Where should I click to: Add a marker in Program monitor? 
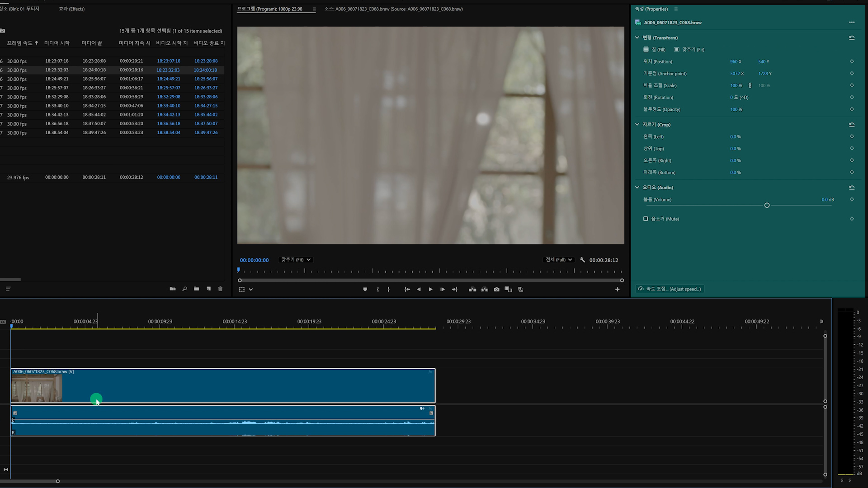[365, 289]
